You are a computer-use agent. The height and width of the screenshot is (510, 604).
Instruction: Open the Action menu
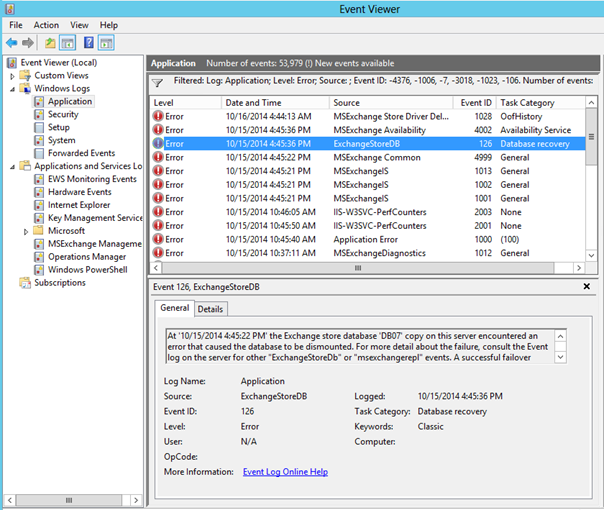click(46, 24)
